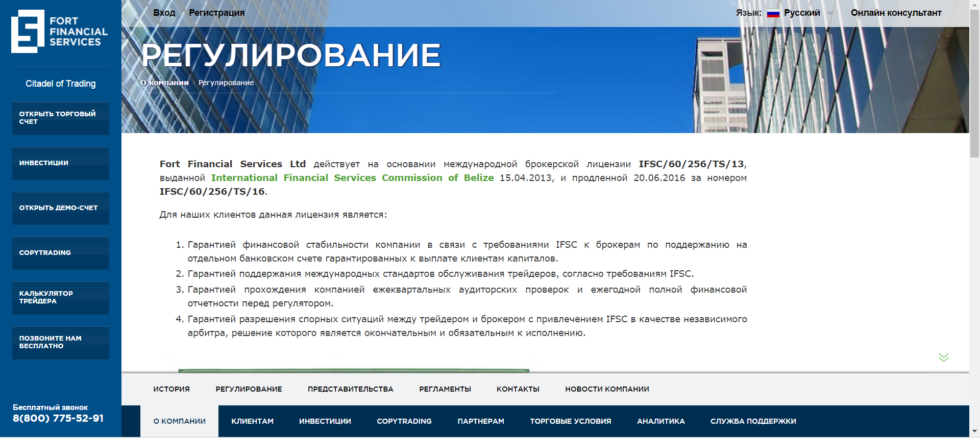The width and height of the screenshot is (980, 438).
Task: Click the scrollbar up arrow
Action: (974, 4)
